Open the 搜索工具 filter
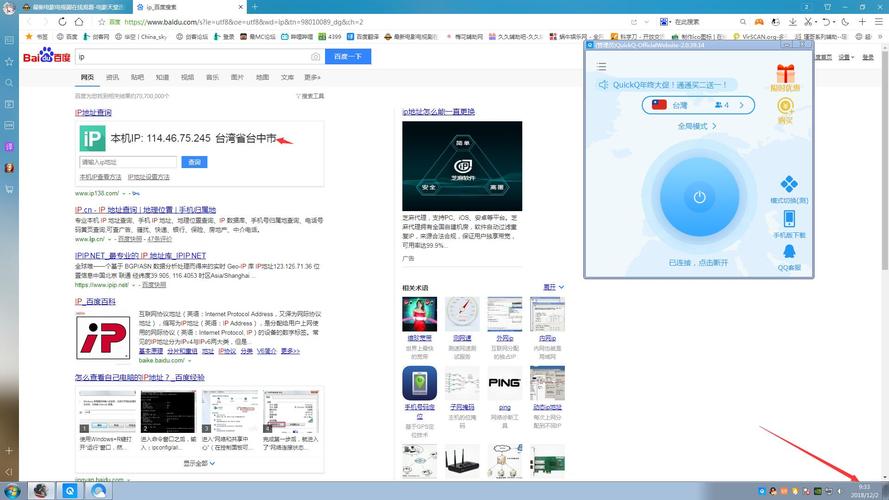 click(310, 96)
